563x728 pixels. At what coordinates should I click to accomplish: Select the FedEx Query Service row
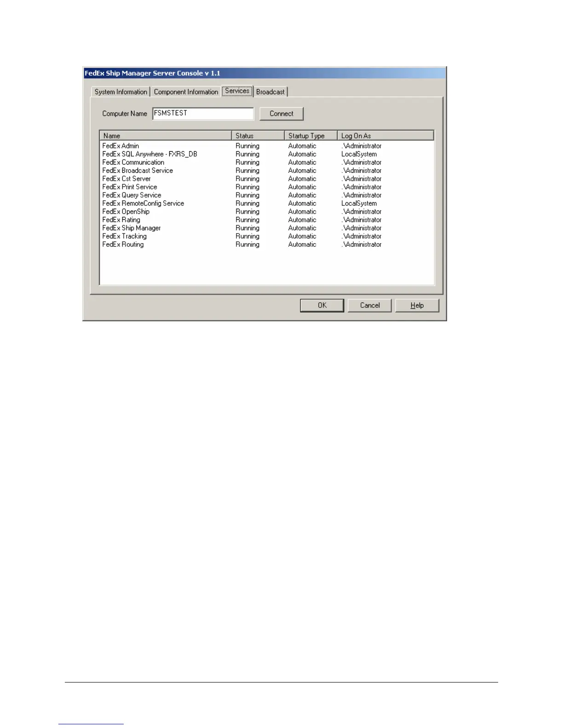[x=267, y=195]
